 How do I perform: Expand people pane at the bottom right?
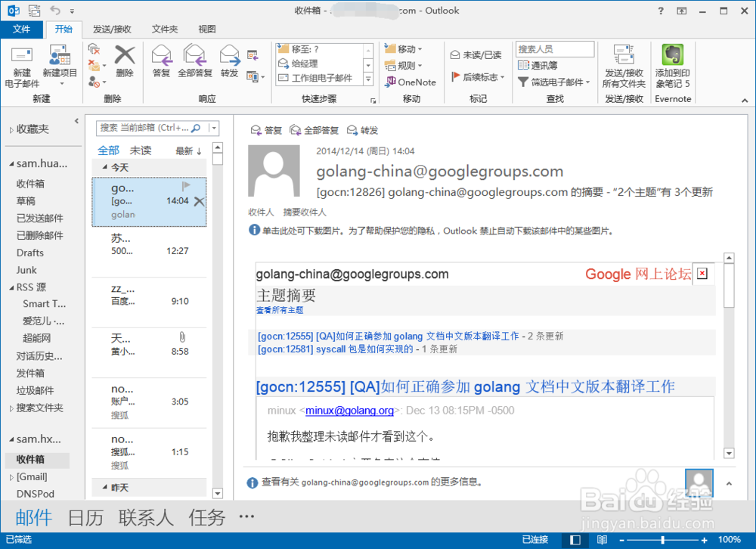pos(729,483)
